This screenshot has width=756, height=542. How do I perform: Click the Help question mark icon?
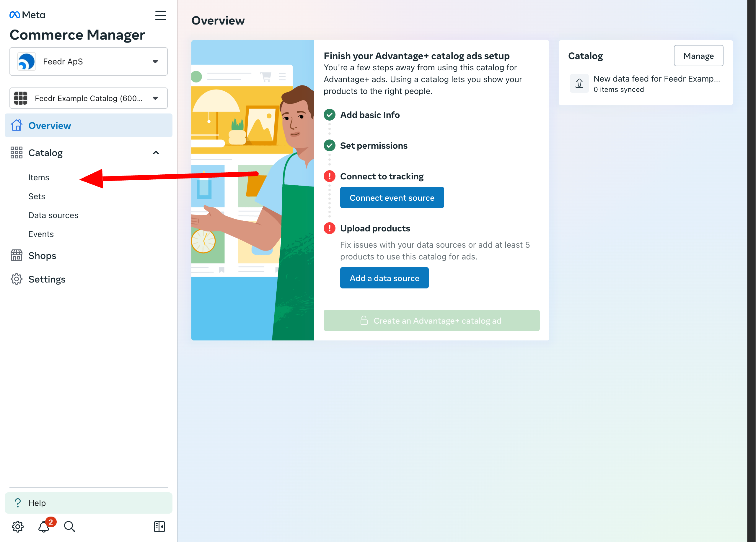(x=18, y=503)
